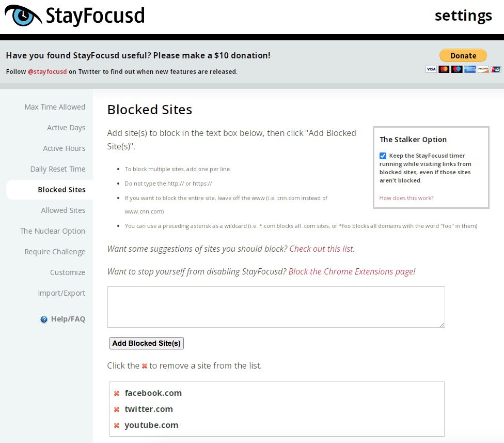Open the Max Time Allowed section
Screen dimensions: 504x443
55,107
